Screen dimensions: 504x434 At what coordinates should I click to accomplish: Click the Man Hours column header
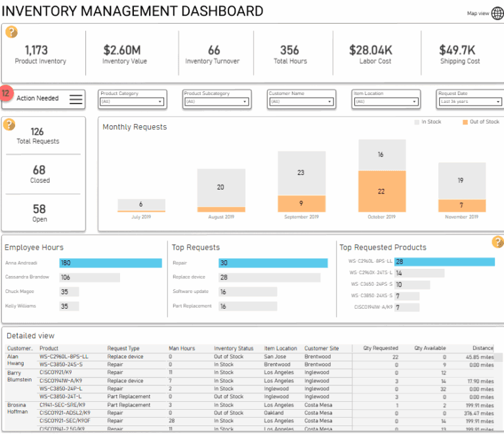[182, 348]
